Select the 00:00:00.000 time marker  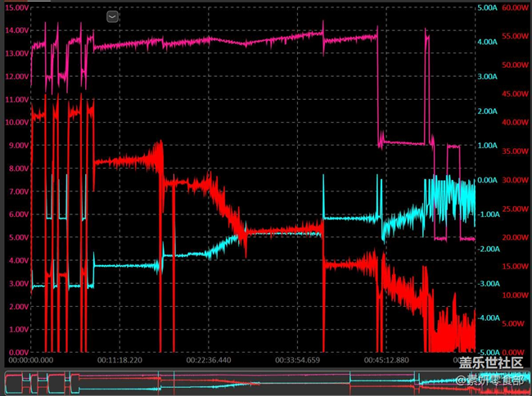point(30,360)
